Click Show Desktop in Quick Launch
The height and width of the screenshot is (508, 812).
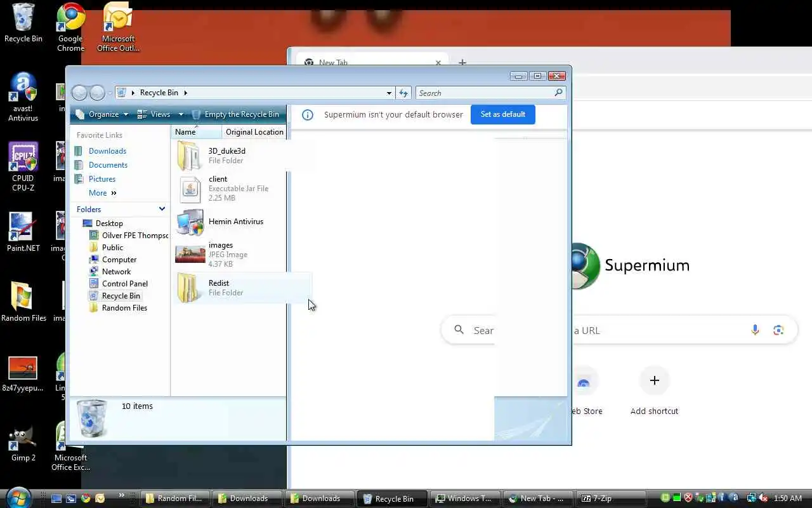(x=56, y=498)
